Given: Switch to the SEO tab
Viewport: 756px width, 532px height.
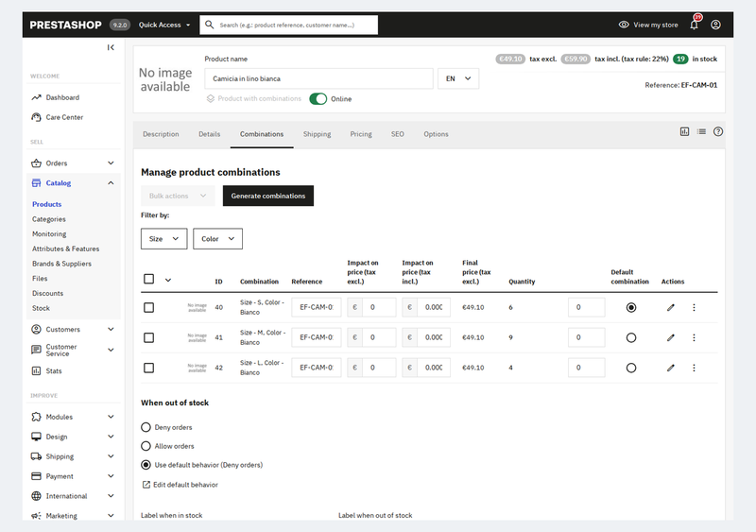Looking at the screenshot, I should pos(397,134).
